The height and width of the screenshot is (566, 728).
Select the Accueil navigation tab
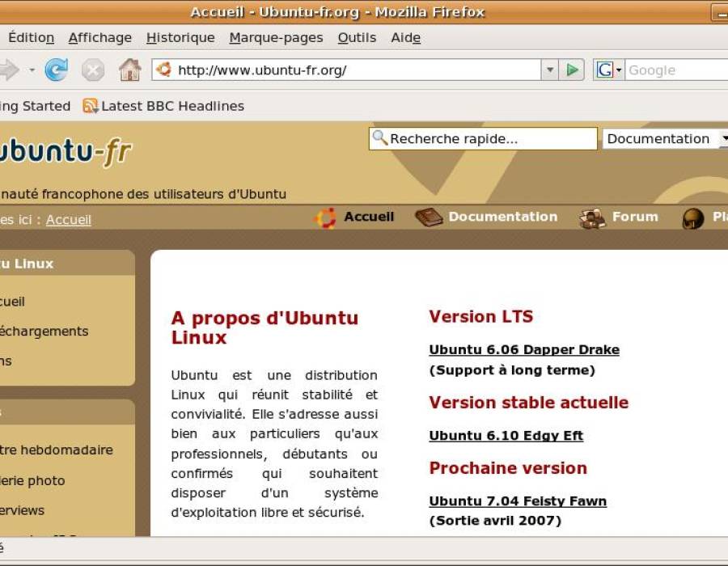tap(369, 217)
